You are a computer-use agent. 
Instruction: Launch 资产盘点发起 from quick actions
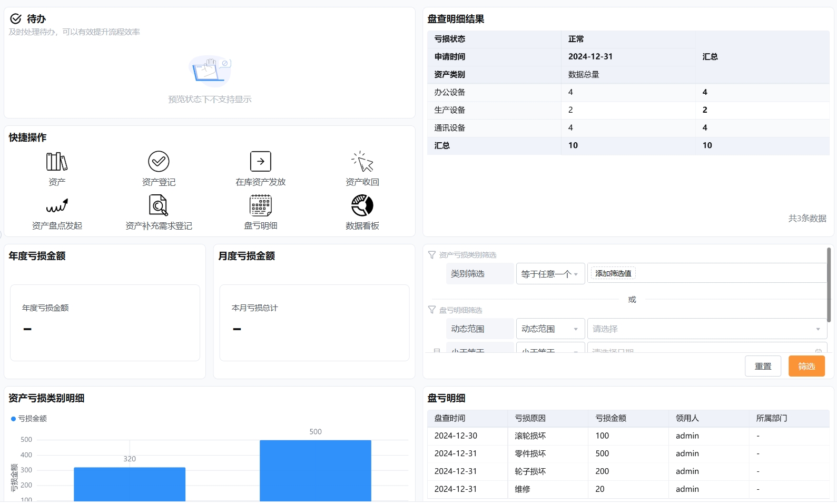click(x=57, y=205)
